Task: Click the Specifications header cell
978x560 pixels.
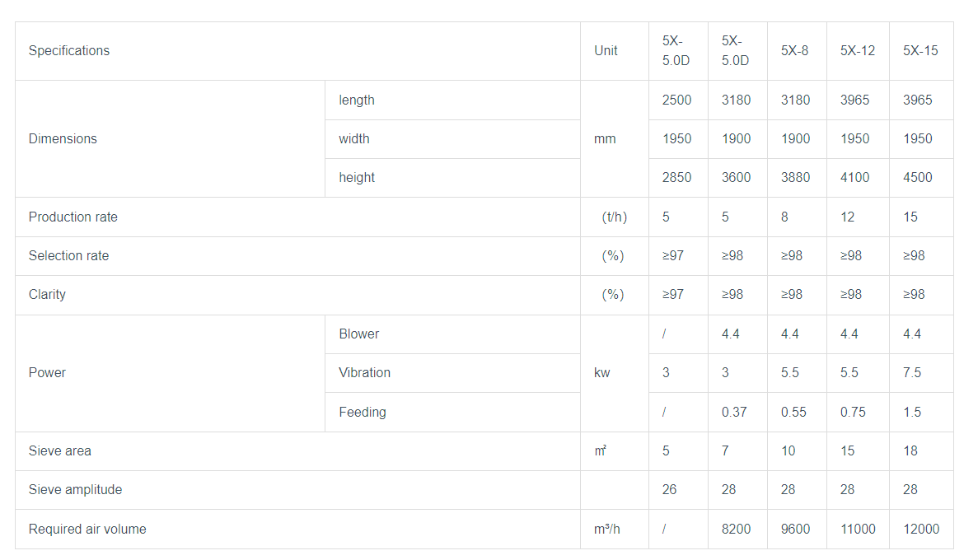Action: click(69, 51)
